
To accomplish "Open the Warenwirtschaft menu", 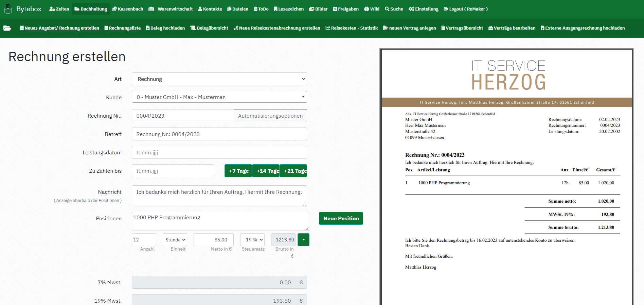I will click(171, 9).
